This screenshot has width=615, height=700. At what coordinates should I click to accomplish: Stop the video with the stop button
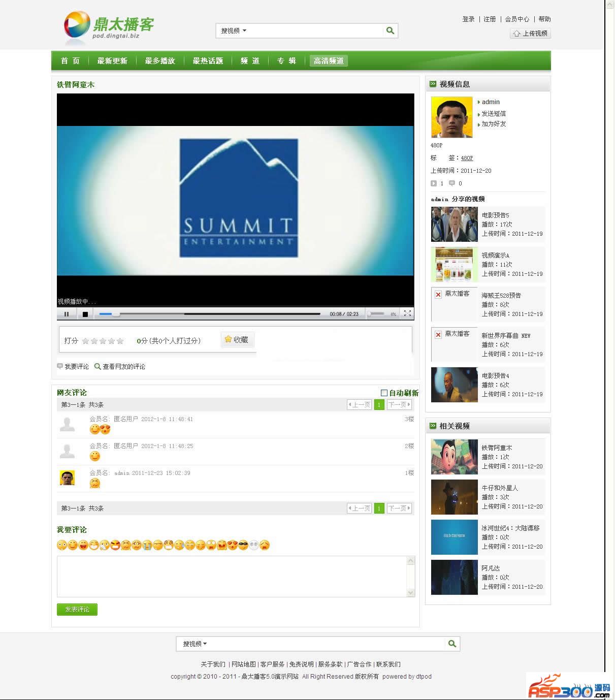tap(85, 314)
